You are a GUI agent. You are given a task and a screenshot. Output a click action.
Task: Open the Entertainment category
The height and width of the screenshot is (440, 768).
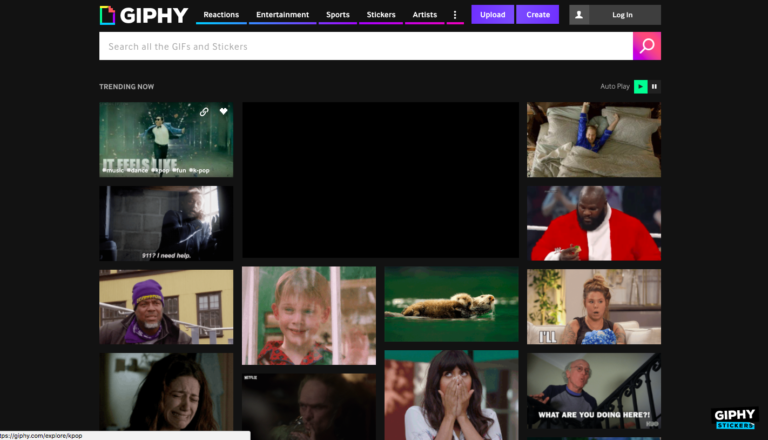pyautogui.click(x=283, y=15)
